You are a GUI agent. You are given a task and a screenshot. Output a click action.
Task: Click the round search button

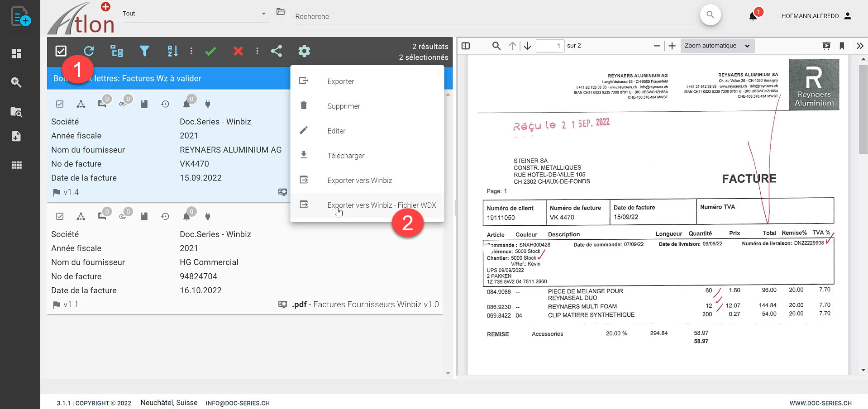click(710, 15)
